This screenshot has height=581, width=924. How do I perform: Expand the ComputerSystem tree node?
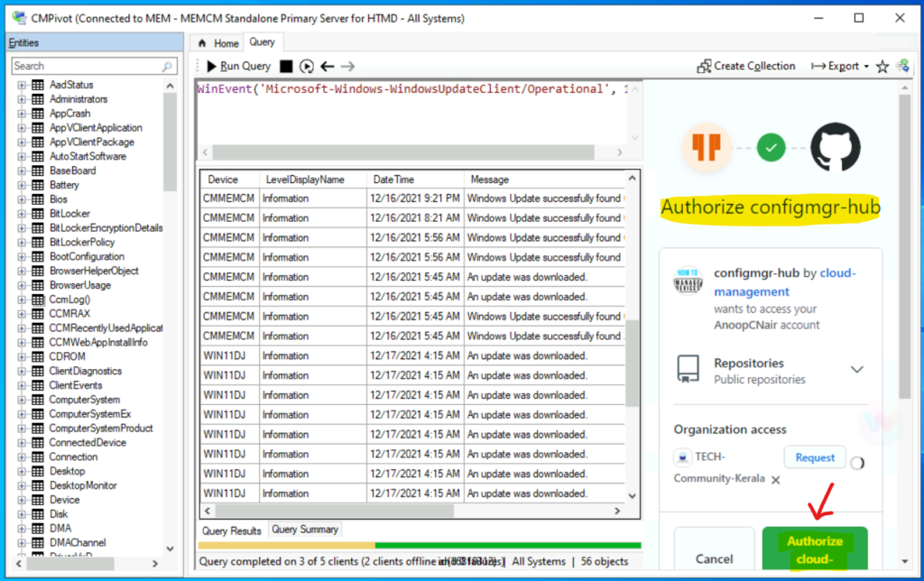click(x=22, y=400)
